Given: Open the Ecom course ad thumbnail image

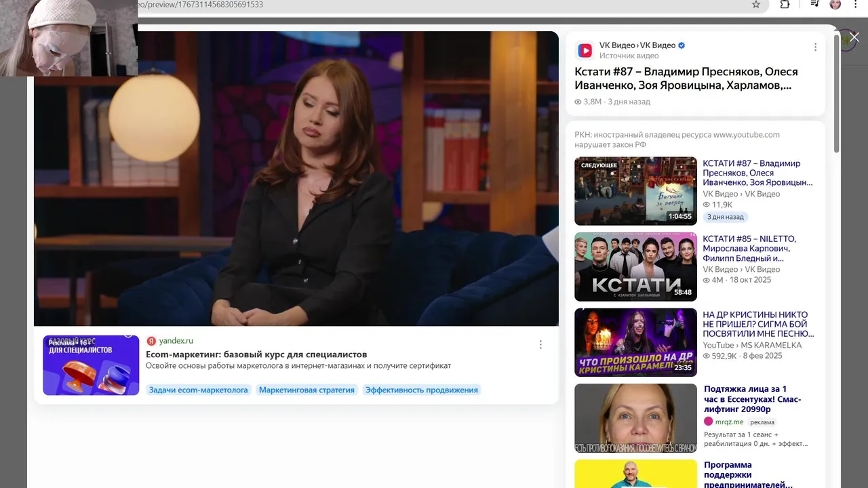Looking at the screenshot, I should 91,365.
